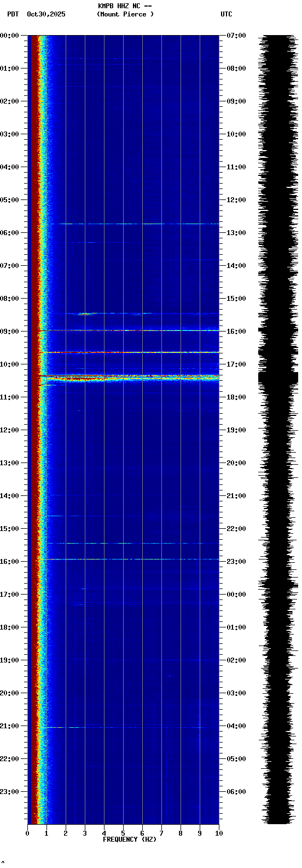Viewport: 302px width, 868px height.
Task: Click the left-axis '23:00' label near 23:00 UTC
Action: point(9,792)
